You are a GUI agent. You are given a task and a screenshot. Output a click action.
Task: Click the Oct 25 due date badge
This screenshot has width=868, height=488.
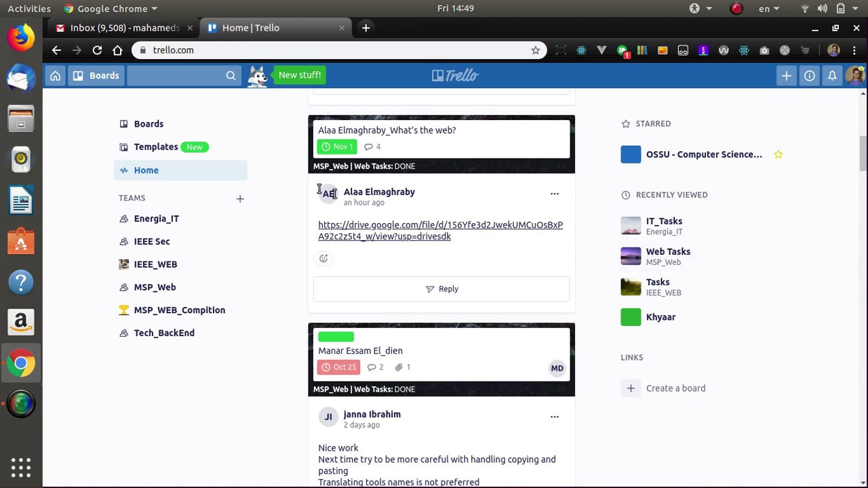click(x=338, y=367)
